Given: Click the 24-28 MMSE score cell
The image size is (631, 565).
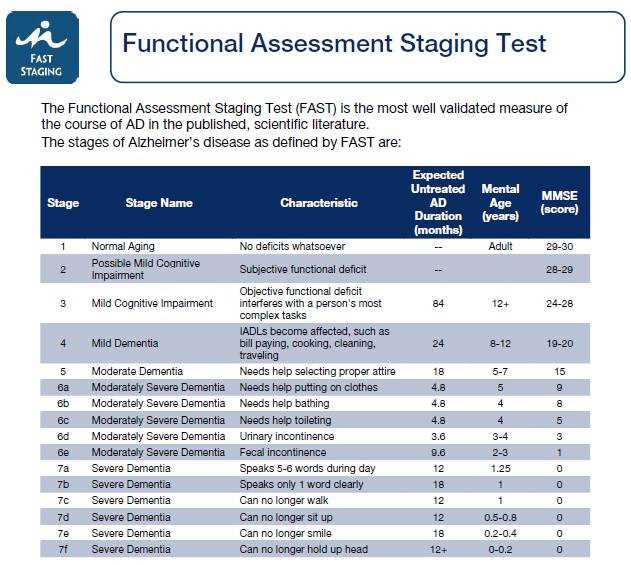Looking at the screenshot, I should click(x=559, y=303).
